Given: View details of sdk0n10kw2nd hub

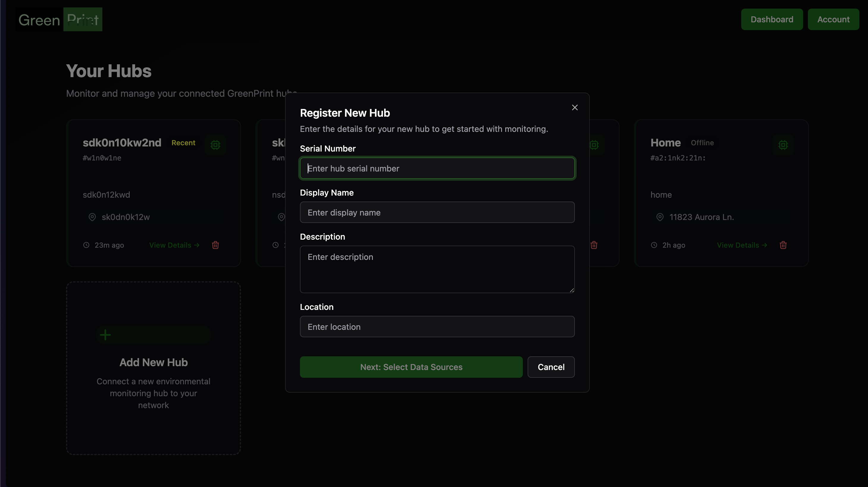Looking at the screenshot, I should [174, 245].
